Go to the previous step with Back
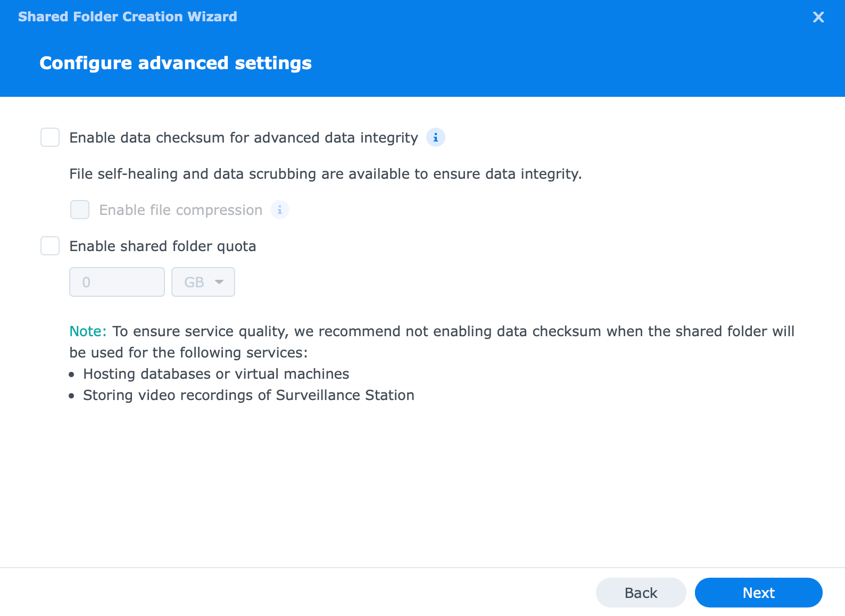 (641, 593)
